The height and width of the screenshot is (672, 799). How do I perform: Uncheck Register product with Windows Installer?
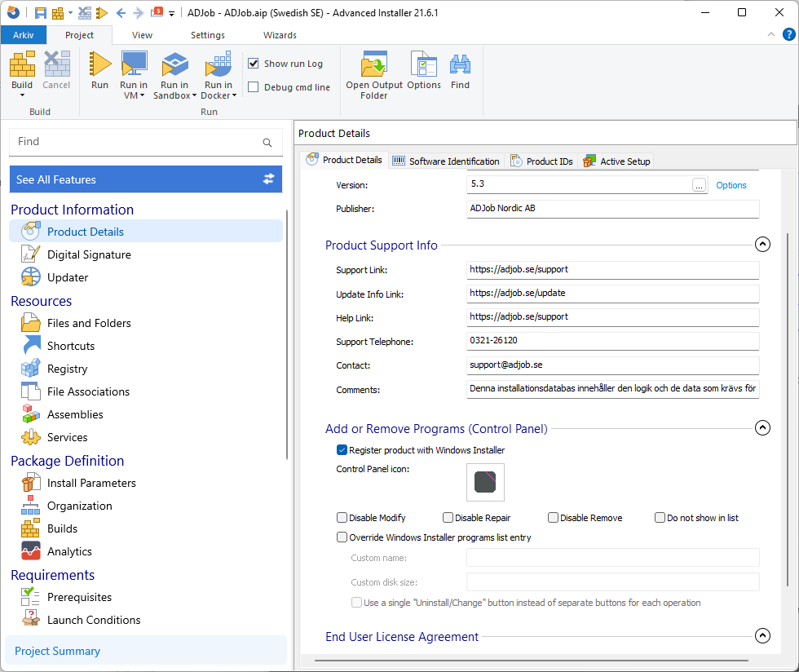point(342,449)
